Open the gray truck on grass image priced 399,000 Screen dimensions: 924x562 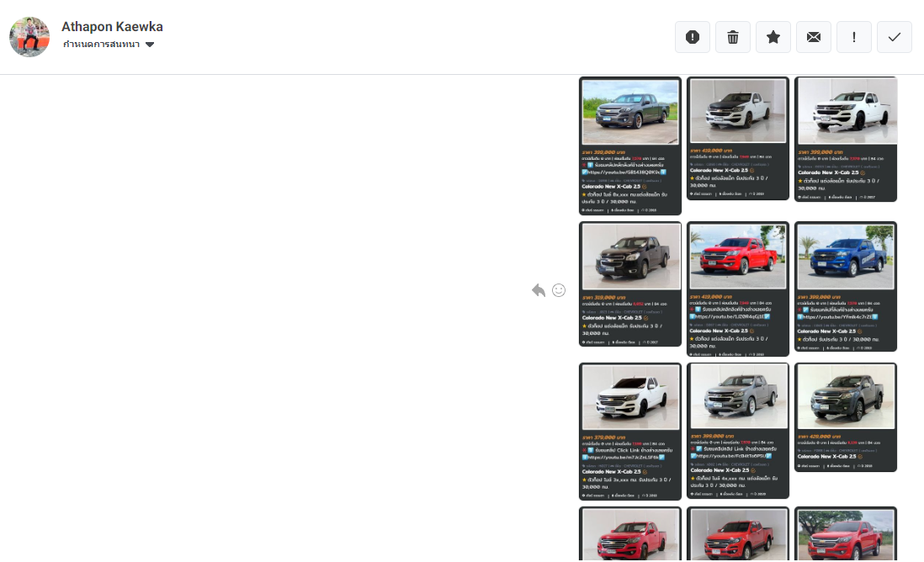click(630, 146)
